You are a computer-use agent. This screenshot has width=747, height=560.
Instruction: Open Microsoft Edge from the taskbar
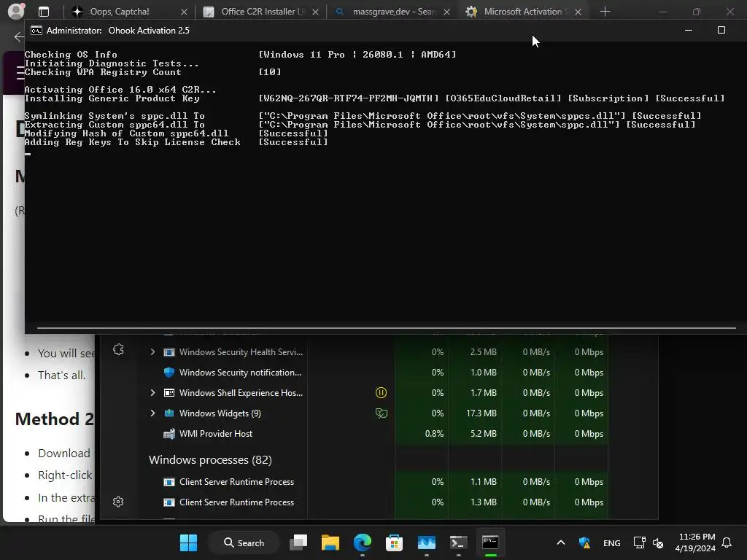[x=363, y=542]
